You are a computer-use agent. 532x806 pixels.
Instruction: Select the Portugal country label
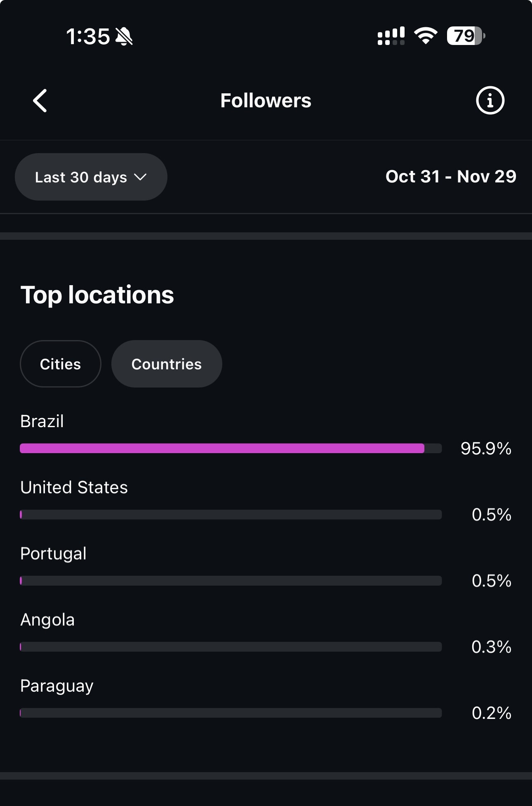(x=54, y=554)
